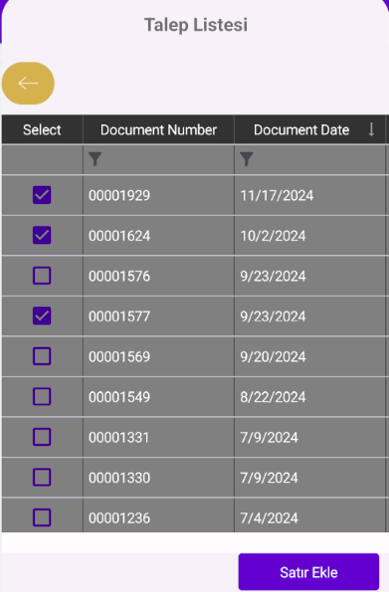Check the checkbox for document 00001576
The height and width of the screenshot is (592, 389).
42,276
